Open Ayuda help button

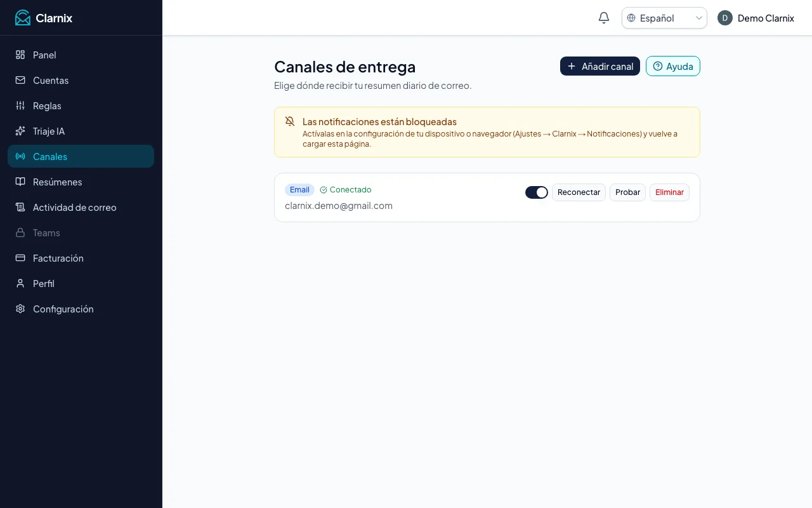[673, 66]
